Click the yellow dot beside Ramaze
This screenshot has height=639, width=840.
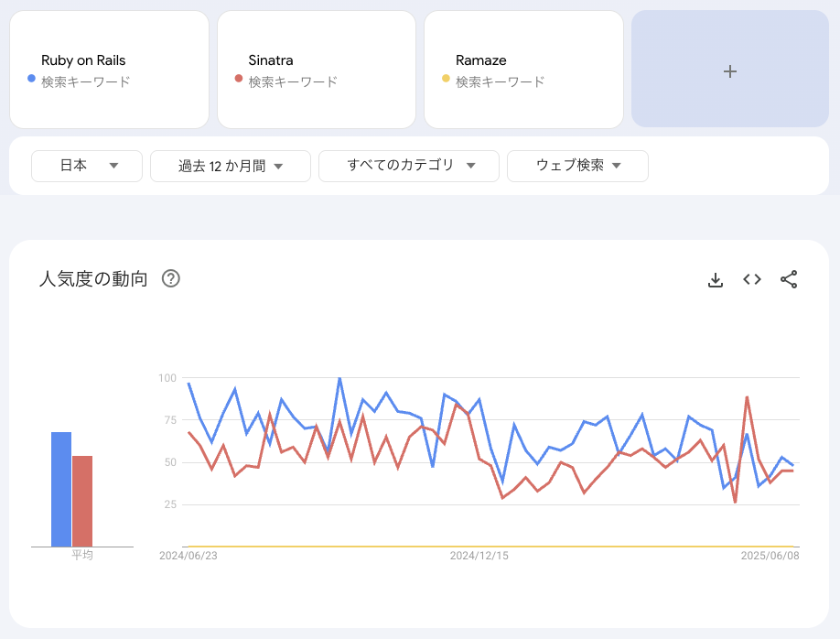[x=446, y=78]
